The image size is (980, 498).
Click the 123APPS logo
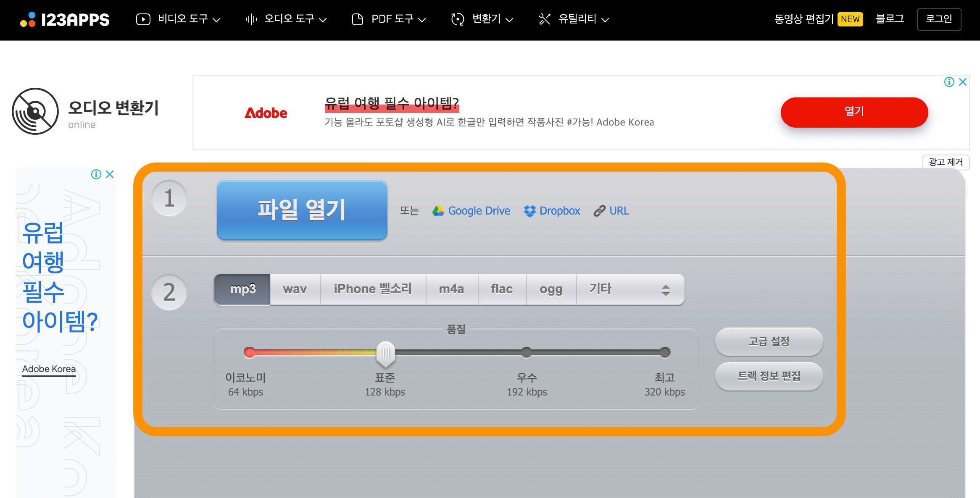point(65,19)
